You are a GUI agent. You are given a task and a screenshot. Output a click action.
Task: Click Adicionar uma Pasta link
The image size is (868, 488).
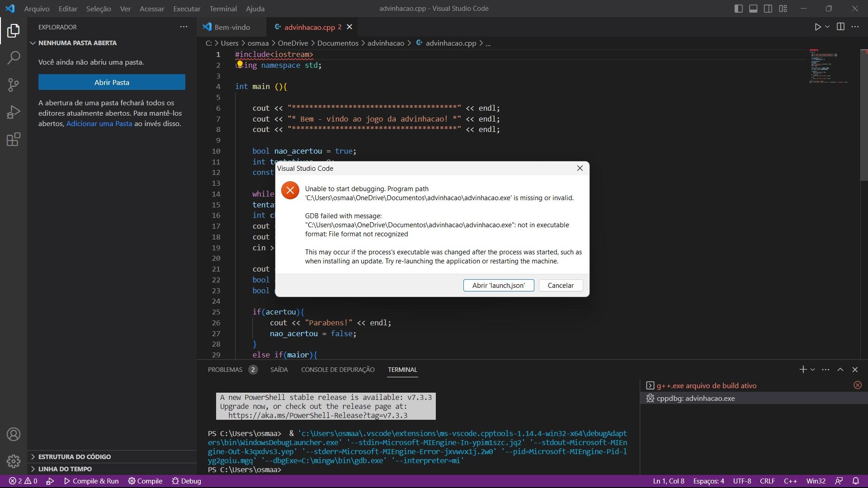99,123
